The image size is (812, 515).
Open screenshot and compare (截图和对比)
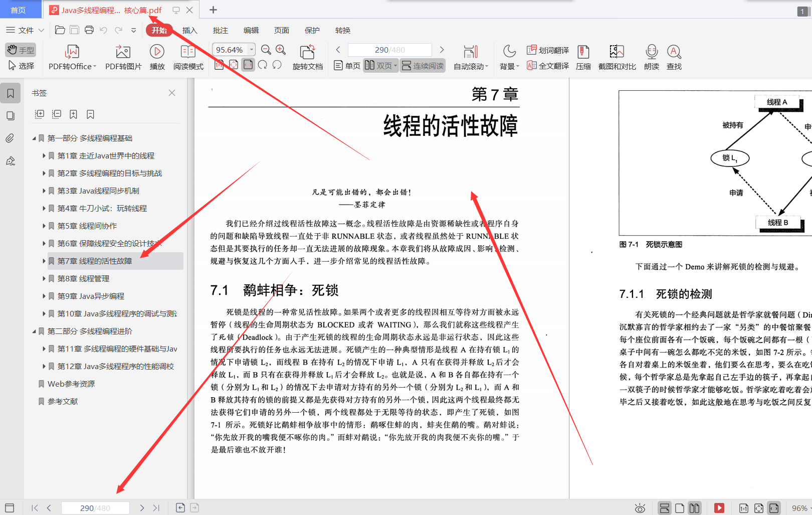pyautogui.click(x=617, y=58)
